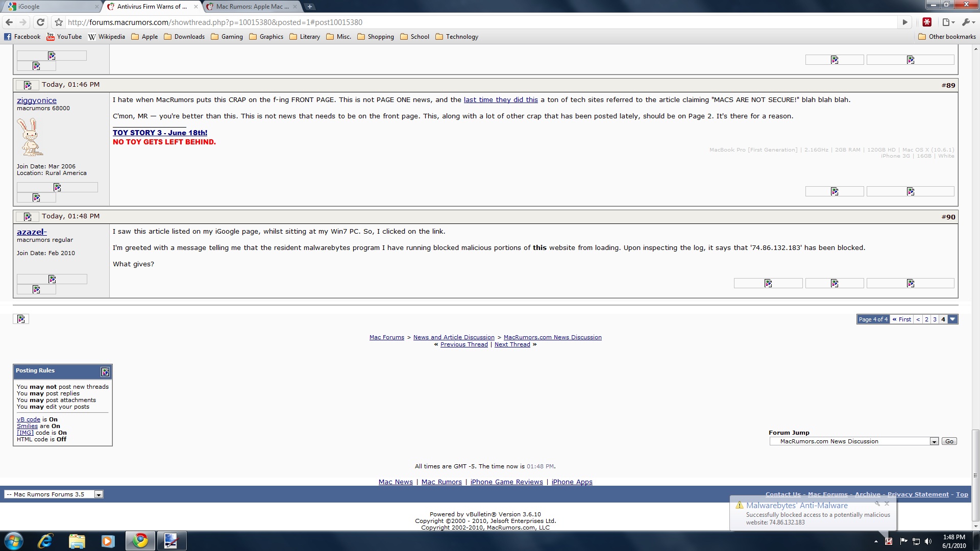The width and height of the screenshot is (980, 551).
Task: Open the TOY STORY 3 - June 18th! link
Action: pyautogui.click(x=160, y=133)
